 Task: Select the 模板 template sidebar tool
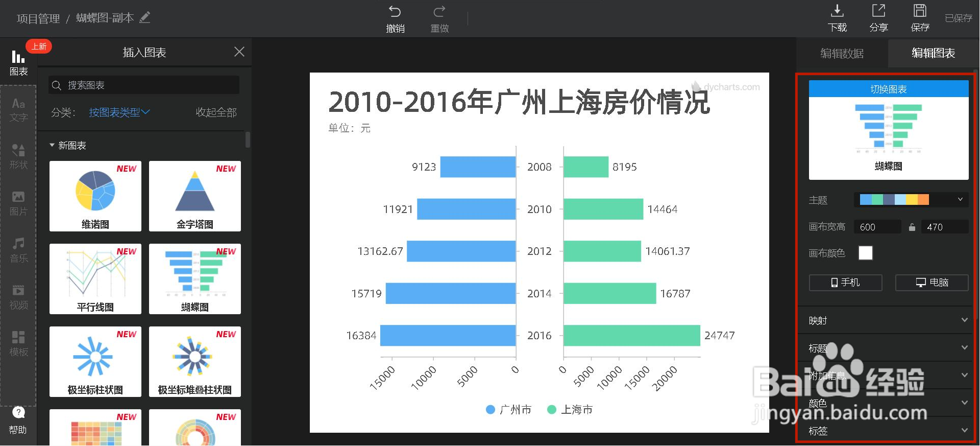click(x=18, y=344)
